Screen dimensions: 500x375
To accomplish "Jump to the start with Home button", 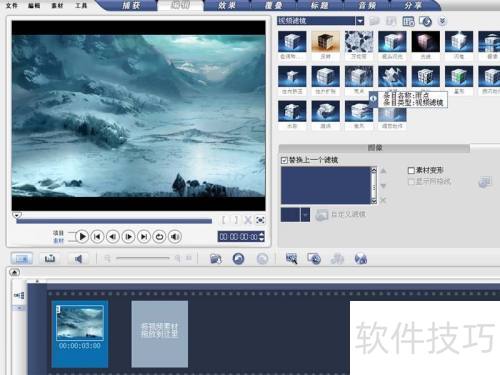I will click(97, 237).
